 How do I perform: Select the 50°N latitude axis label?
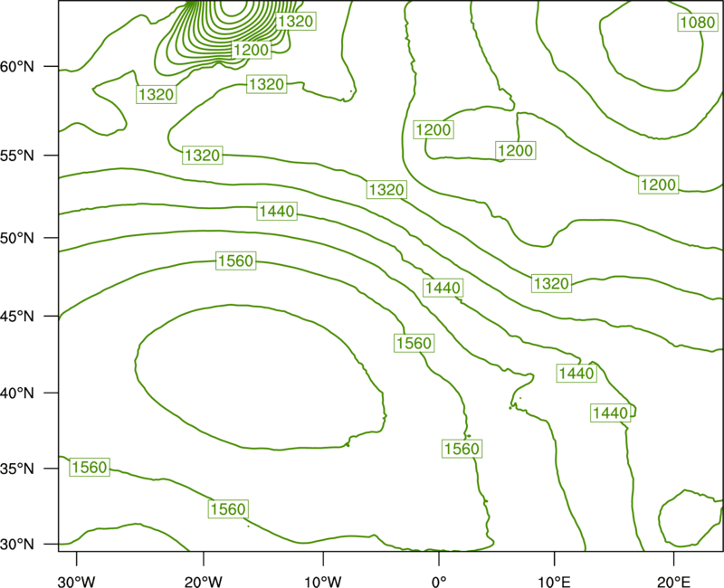pos(17,238)
